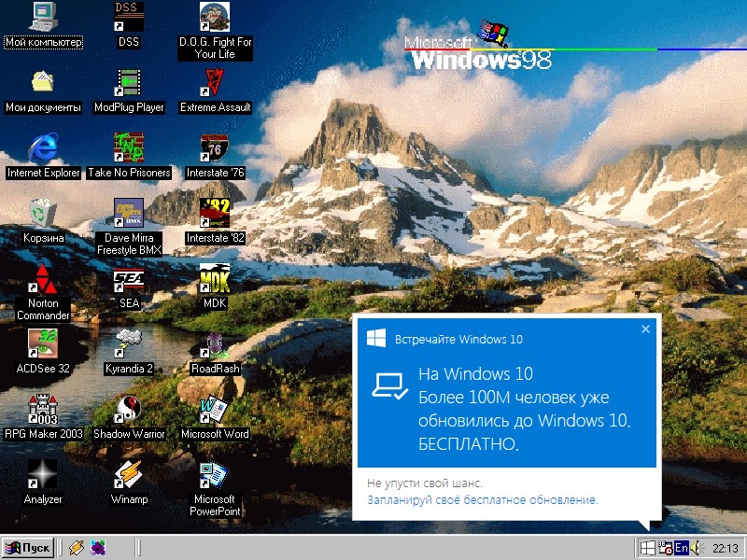The height and width of the screenshot is (560, 747).
Task: Open the Пуск start menu button
Action: (x=28, y=548)
